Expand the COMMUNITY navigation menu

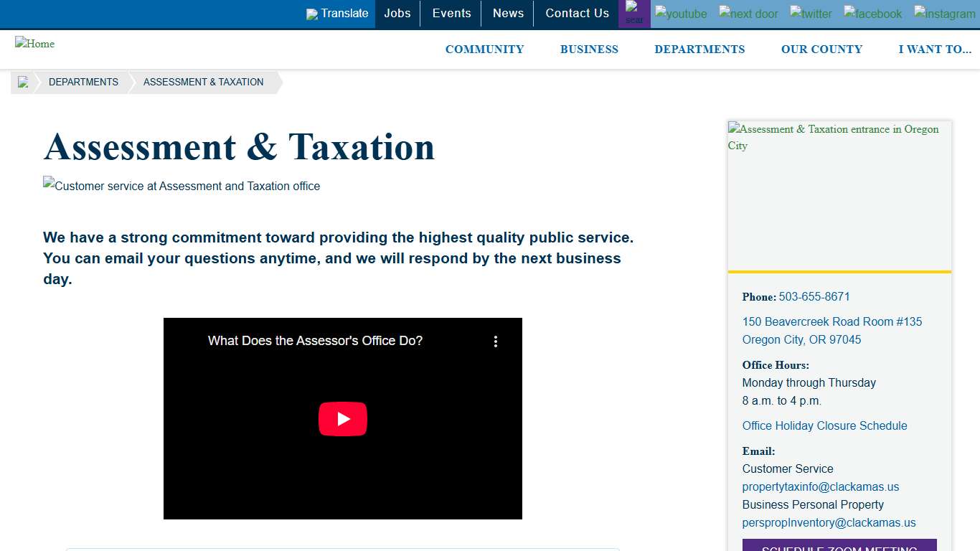pos(484,49)
